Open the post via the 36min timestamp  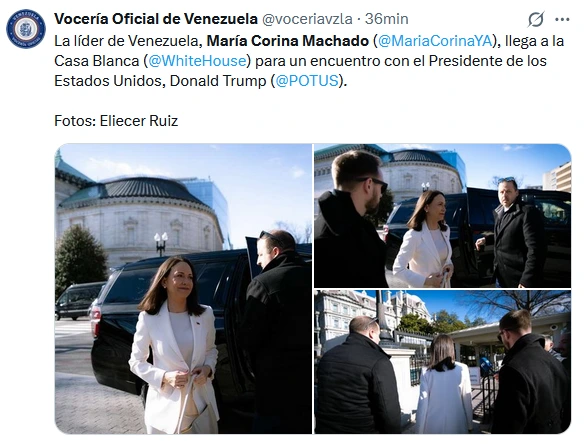coord(387,19)
